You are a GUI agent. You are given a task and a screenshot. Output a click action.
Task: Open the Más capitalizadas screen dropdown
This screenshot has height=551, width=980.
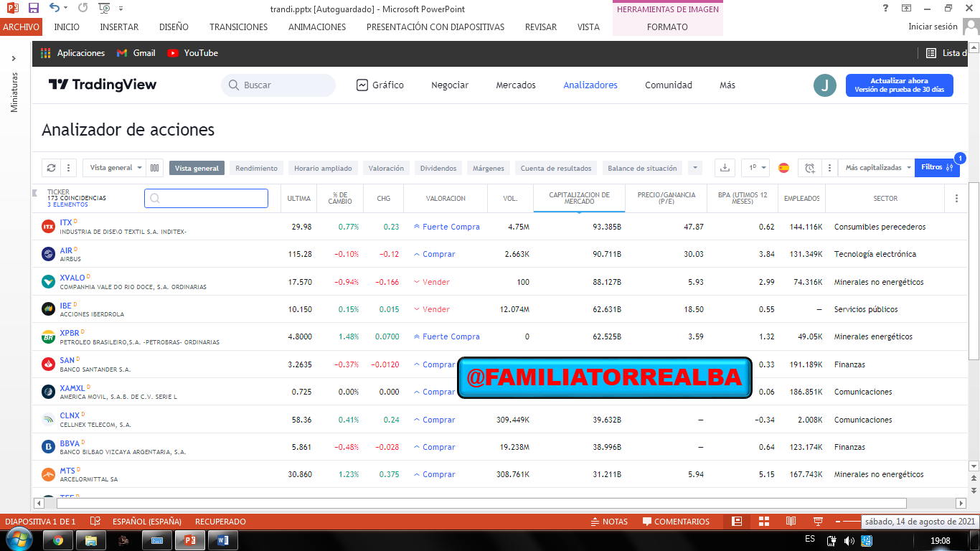878,168
